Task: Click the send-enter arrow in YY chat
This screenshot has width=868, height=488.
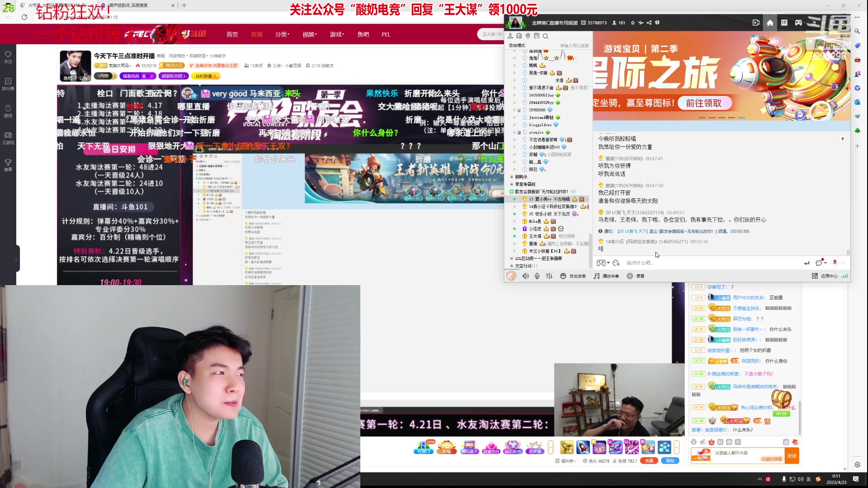Action: [807, 263]
